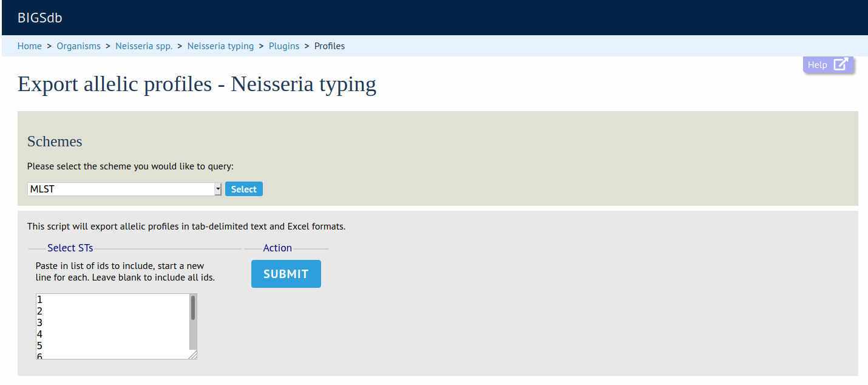Open the Organisms breadcrumb link
Viewport: 868px width, 385px height.
click(x=79, y=46)
